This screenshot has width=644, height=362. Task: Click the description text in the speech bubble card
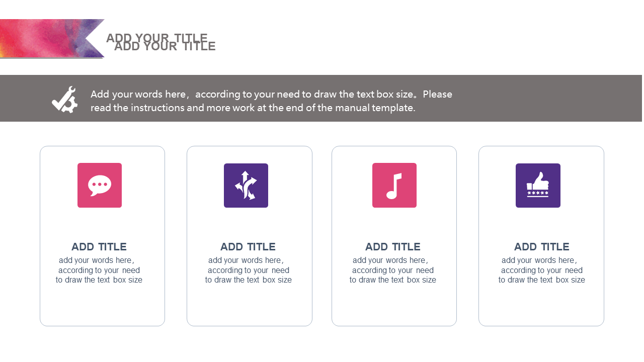pyautogui.click(x=99, y=270)
